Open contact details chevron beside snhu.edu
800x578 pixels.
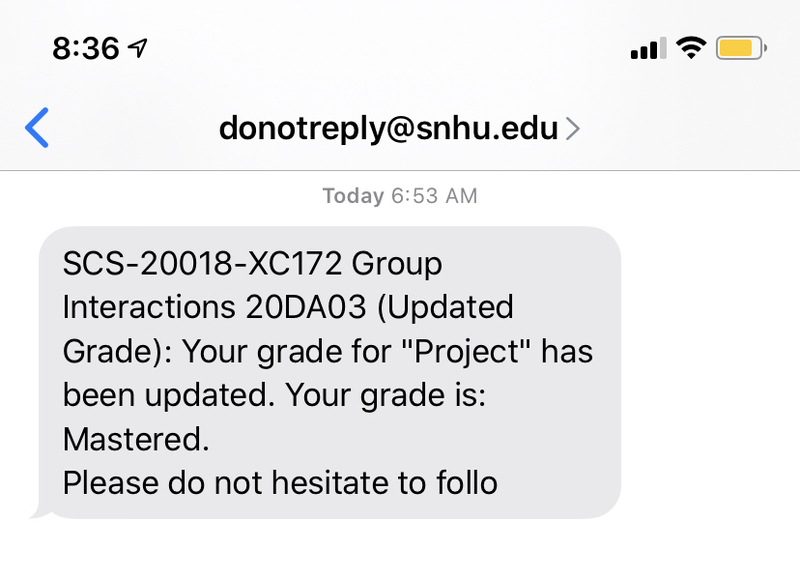coord(572,128)
